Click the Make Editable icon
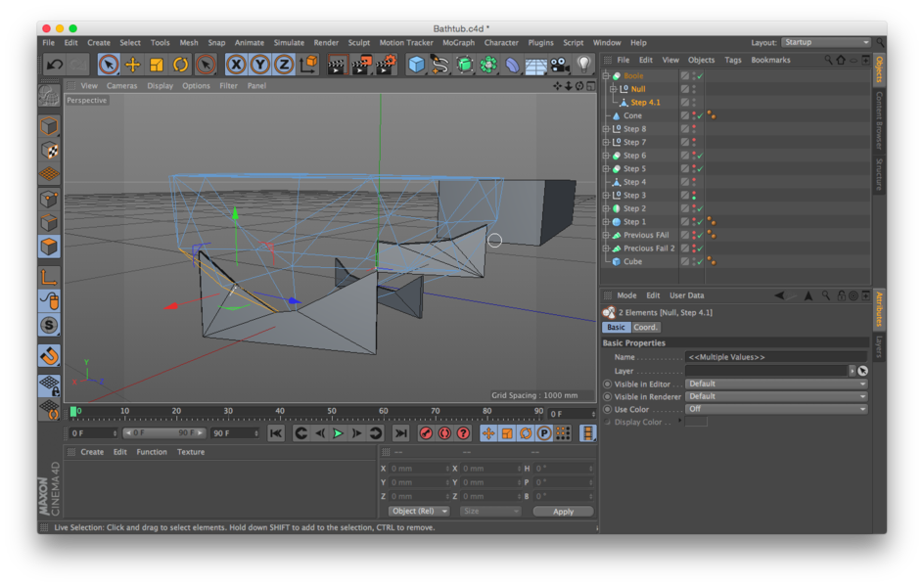The width and height of the screenshot is (924, 587). click(x=50, y=95)
